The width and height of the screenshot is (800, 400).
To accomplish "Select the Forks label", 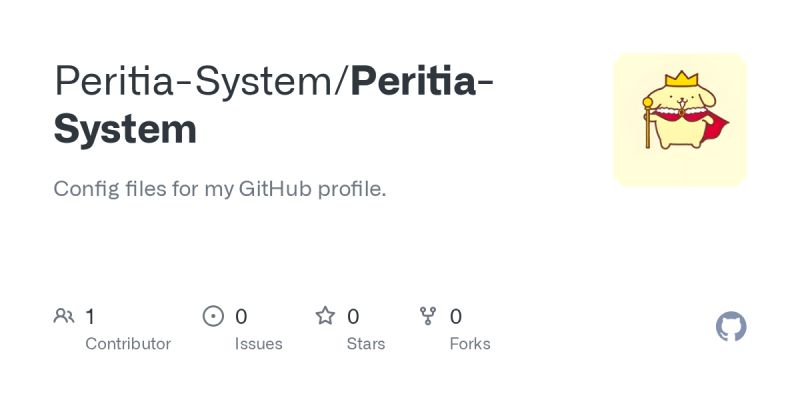I will pyautogui.click(x=470, y=344).
